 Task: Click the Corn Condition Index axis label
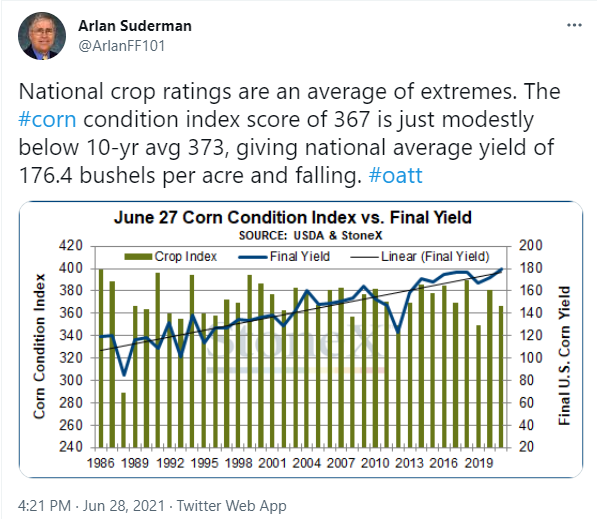click(x=39, y=347)
